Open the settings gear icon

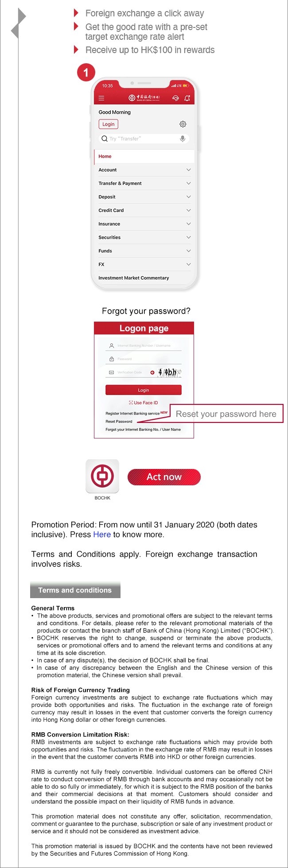[183, 124]
